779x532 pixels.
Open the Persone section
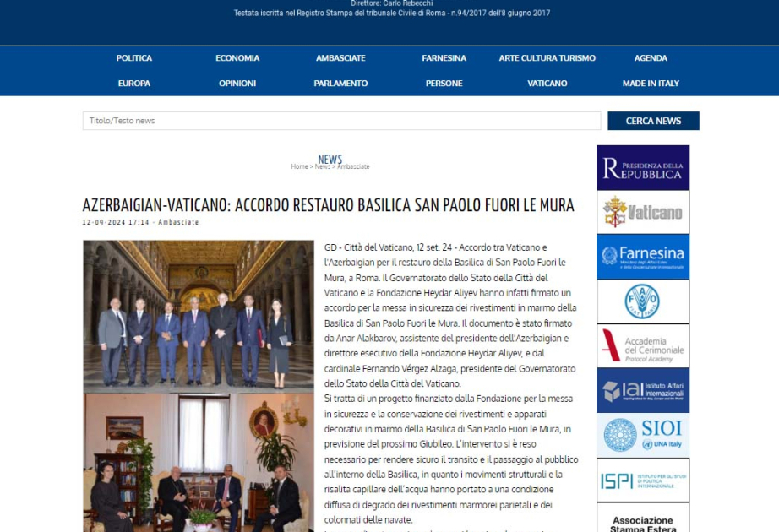point(444,84)
